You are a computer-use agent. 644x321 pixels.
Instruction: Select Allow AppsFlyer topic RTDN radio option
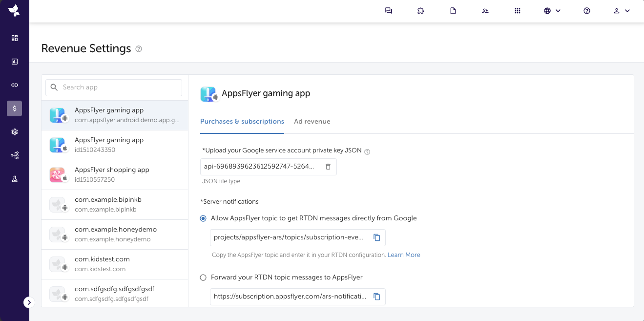pos(203,218)
